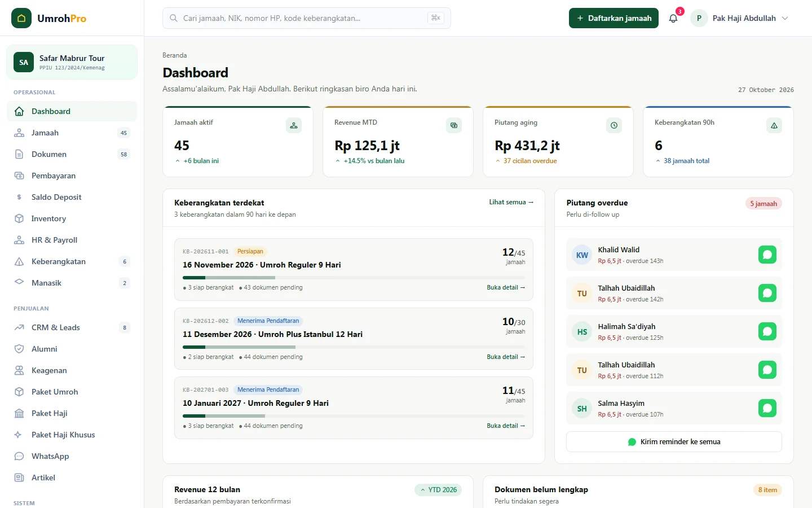
Task: Click the Saldo Deposit dollar icon
Action: pyautogui.click(x=19, y=197)
